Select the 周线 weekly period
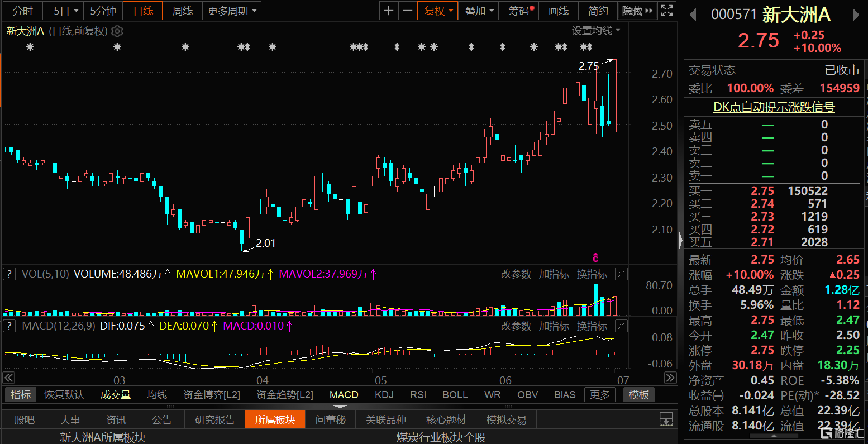 pos(182,11)
